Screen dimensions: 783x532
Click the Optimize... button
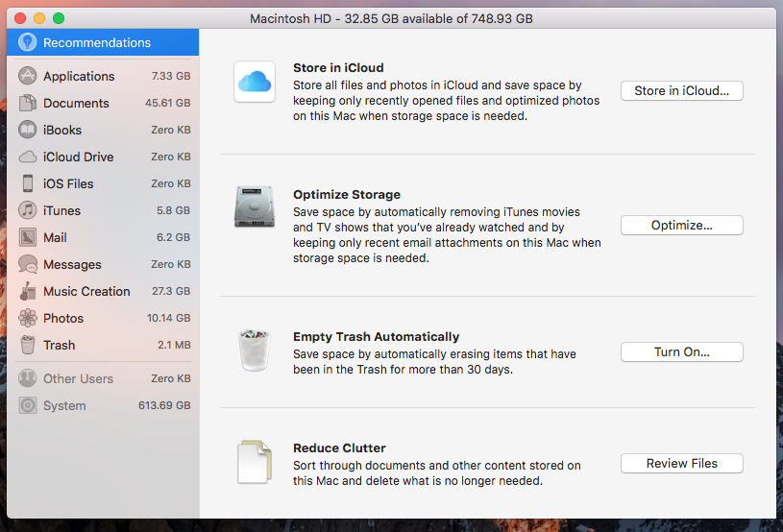pyautogui.click(x=681, y=225)
